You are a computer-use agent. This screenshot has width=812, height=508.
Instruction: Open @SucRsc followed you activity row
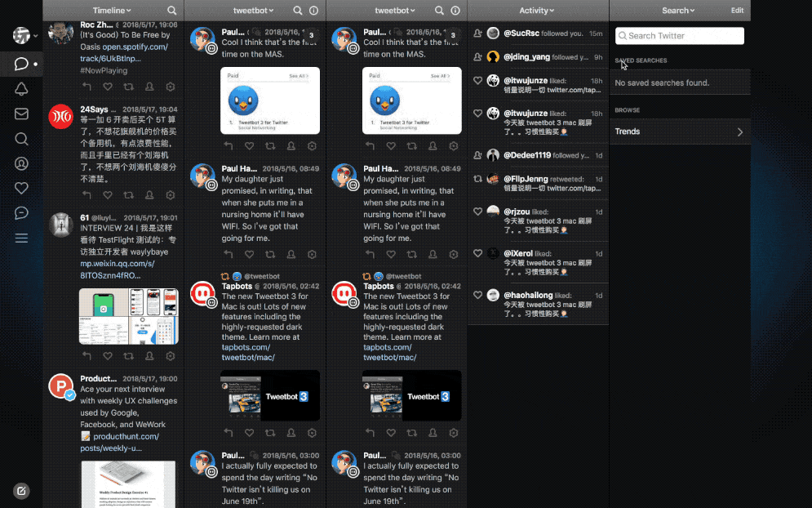point(538,33)
